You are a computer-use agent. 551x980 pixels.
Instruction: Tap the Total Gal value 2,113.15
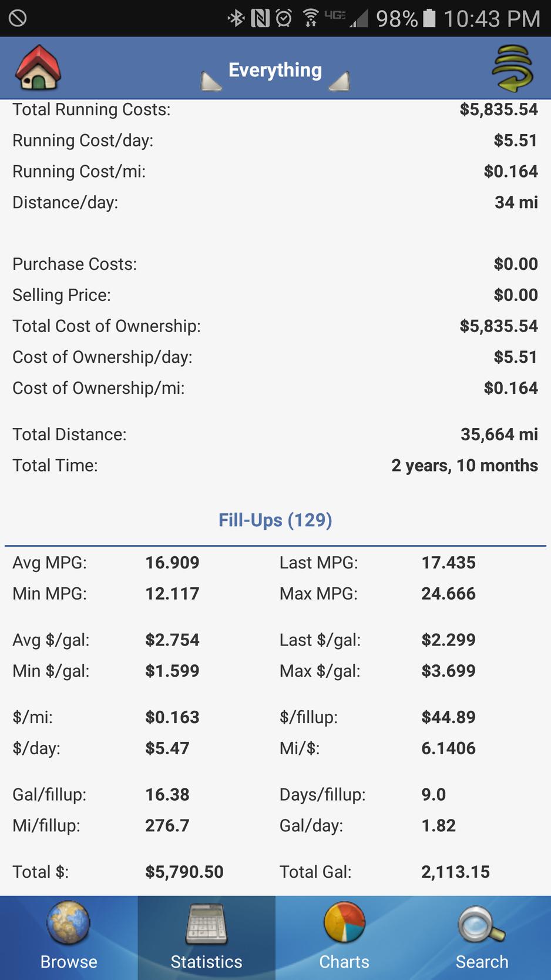[455, 872]
